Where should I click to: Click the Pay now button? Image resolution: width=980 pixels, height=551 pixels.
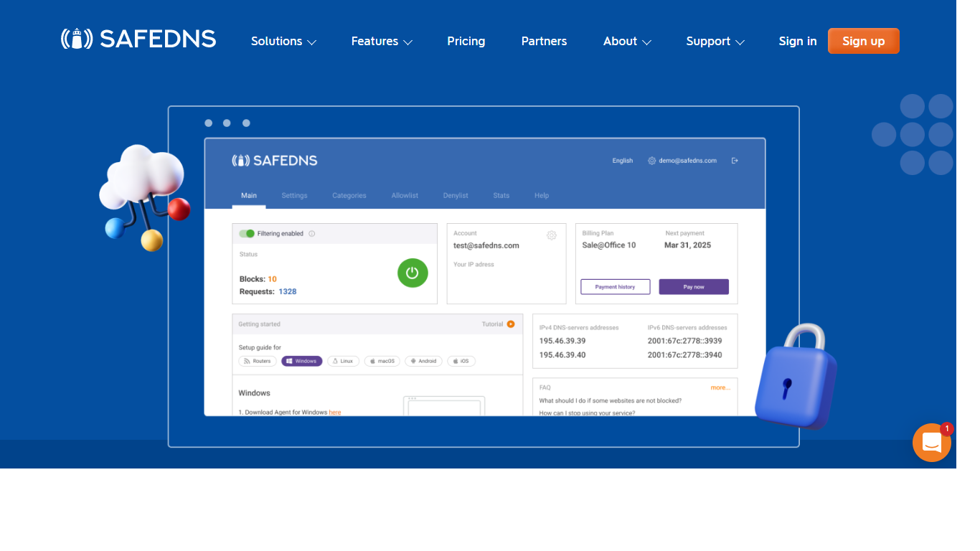[x=694, y=287]
